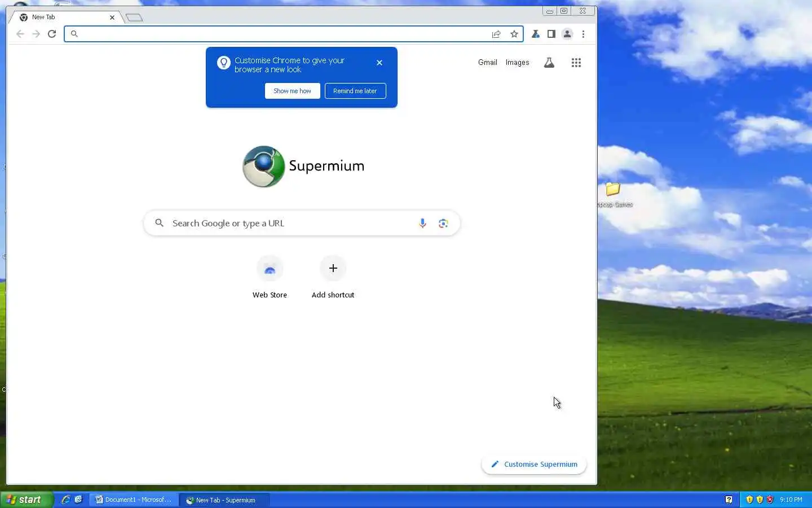The image size is (812, 508).
Task: Click the first yellow shield tray icon
Action: tap(749, 500)
